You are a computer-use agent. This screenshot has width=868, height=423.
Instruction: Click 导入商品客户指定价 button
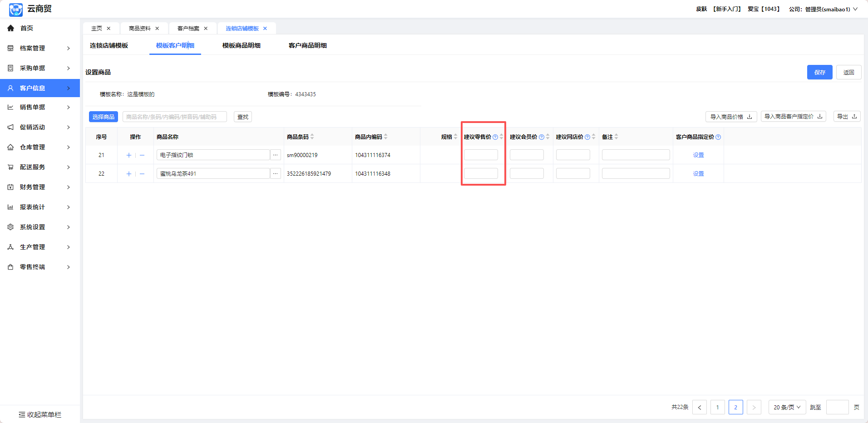(x=794, y=117)
